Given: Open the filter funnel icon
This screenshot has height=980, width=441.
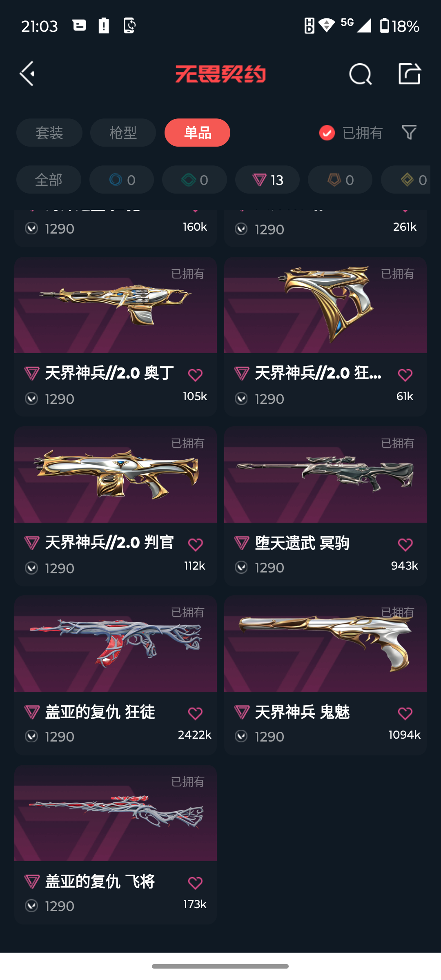Looking at the screenshot, I should (x=409, y=132).
